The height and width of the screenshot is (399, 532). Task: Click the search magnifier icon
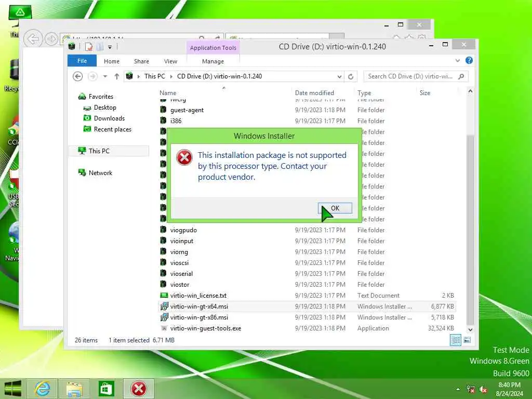(461, 76)
